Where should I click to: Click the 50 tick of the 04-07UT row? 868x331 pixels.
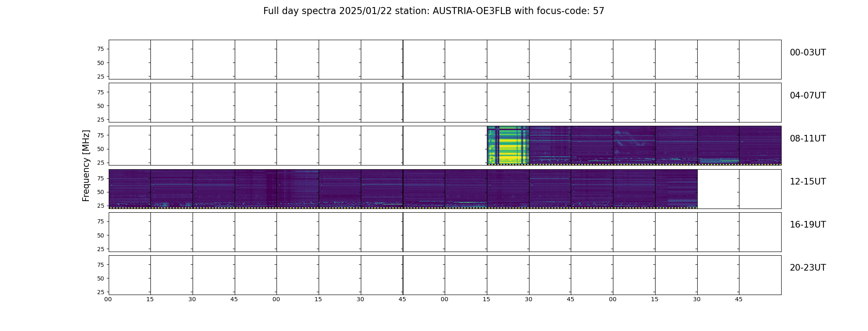point(100,106)
